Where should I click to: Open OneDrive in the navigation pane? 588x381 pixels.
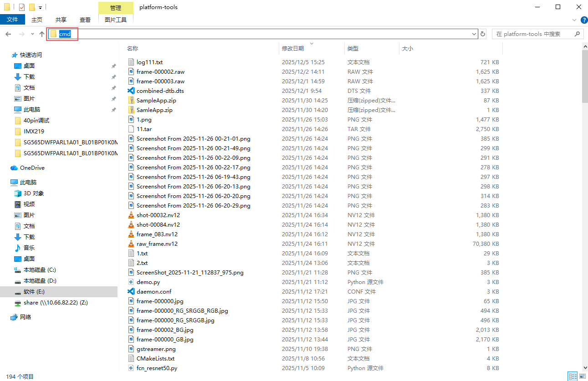(32, 168)
